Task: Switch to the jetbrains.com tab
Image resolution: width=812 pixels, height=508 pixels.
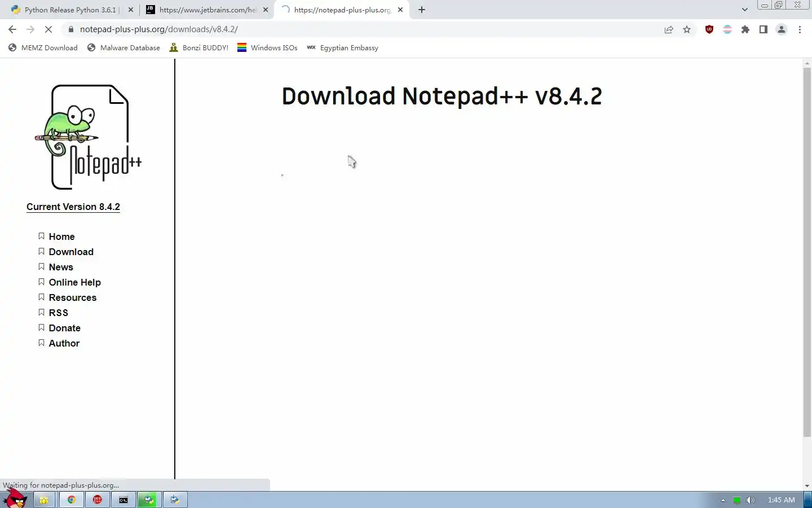Action: [x=207, y=10]
